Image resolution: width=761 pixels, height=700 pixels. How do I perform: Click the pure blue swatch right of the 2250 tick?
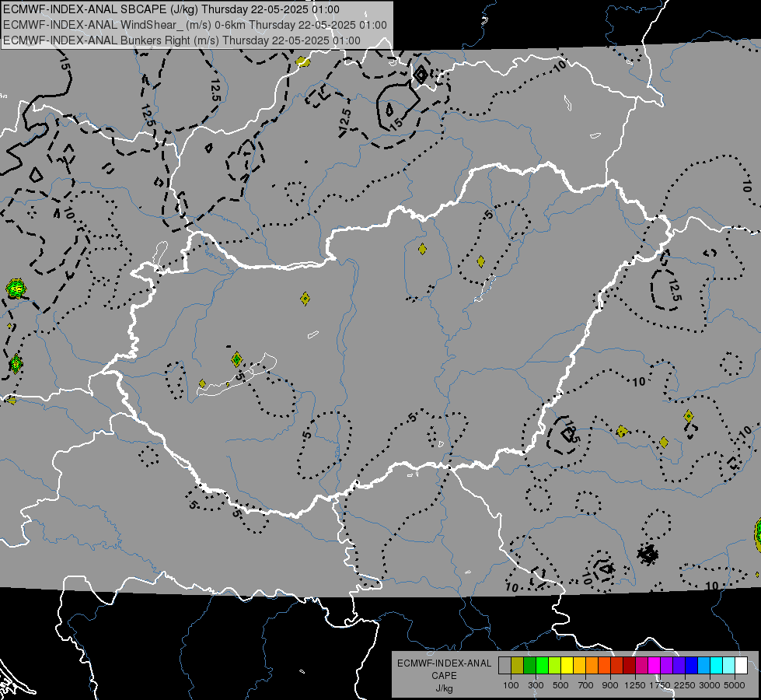pyautogui.click(x=692, y=666)
